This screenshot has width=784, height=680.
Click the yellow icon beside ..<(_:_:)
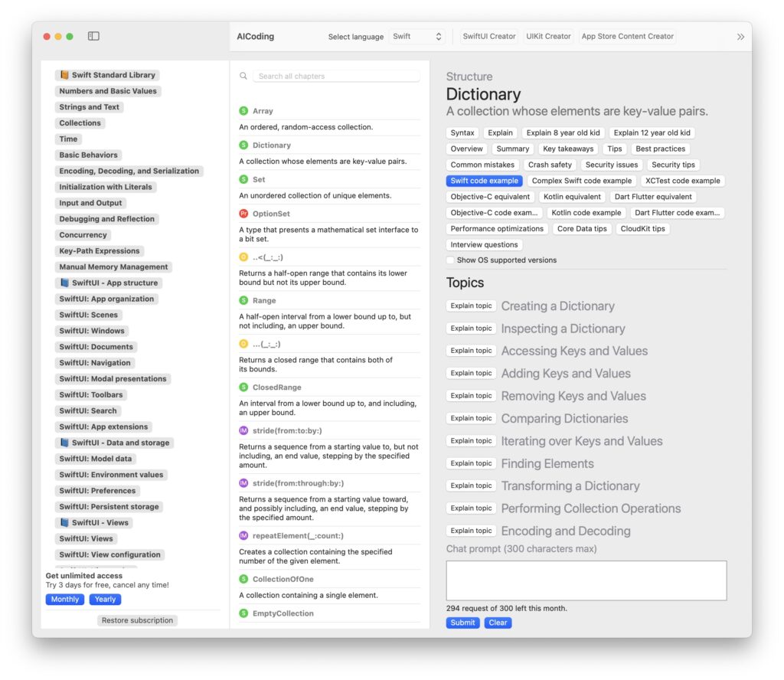[243, 257]
